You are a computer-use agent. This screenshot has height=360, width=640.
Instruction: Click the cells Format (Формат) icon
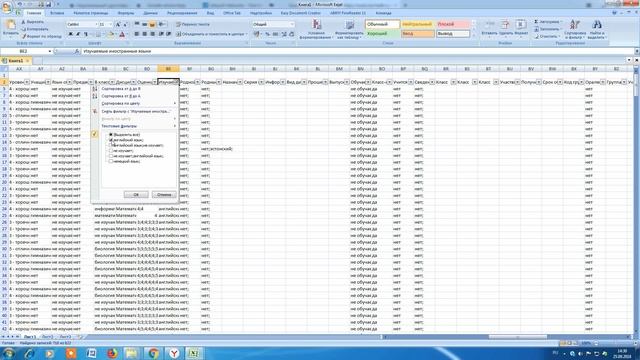[x=520, y=24]
